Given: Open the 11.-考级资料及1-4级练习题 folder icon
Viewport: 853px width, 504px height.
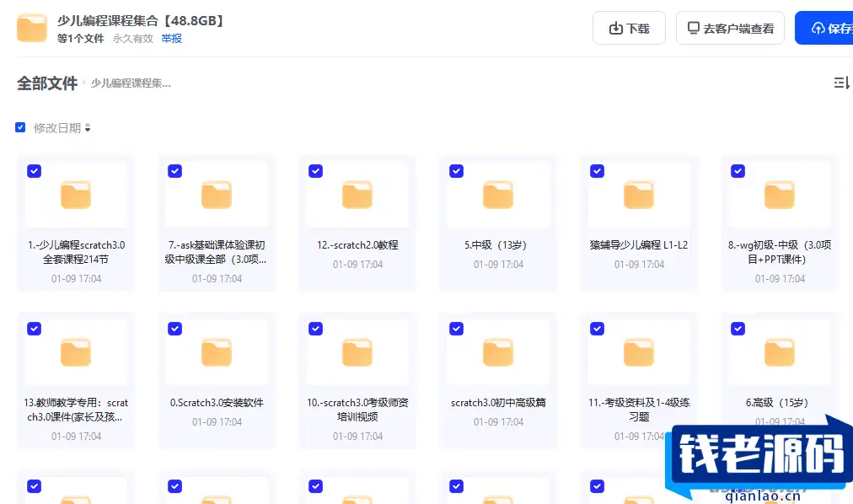Looking at the screenshot, I should coord(639,353).
